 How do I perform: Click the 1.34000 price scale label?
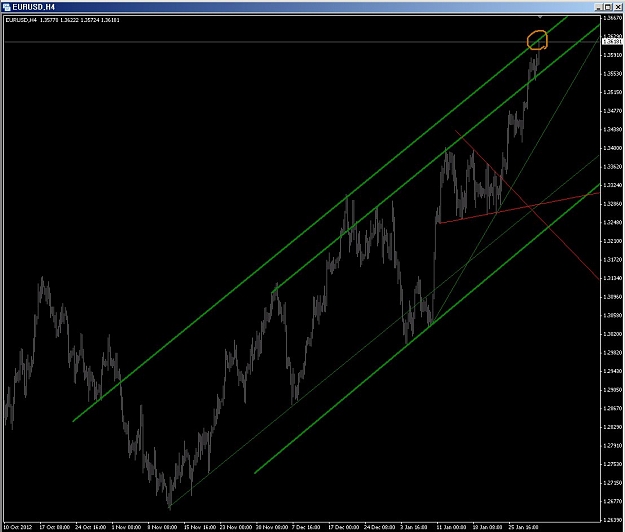(613, 148)
